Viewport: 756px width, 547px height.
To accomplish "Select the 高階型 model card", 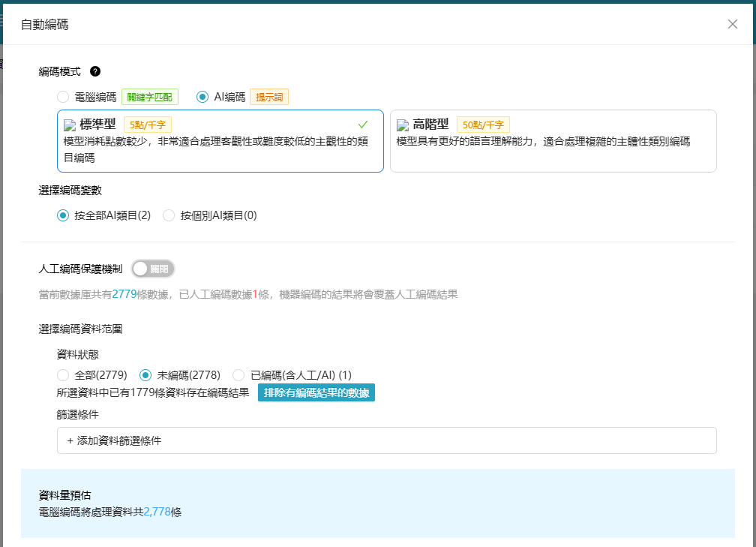I will 553,141.
